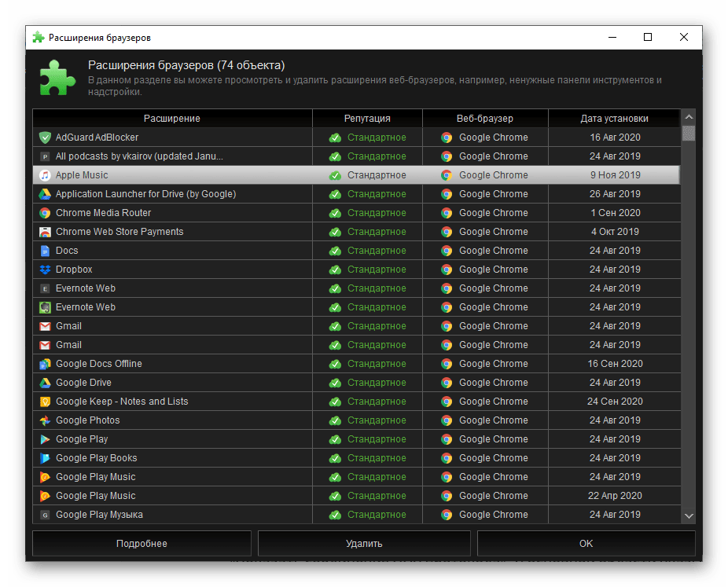Select the Google Play Музыка name

(x=99, y=515)
